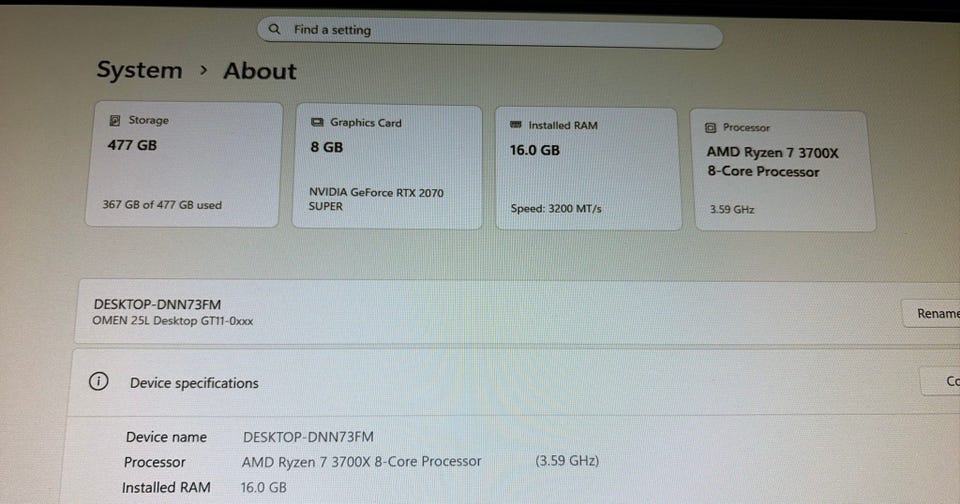Viewport: 960px width, 504px height.
Task: Focus the Find a setting search box
Action: [490, 32]
